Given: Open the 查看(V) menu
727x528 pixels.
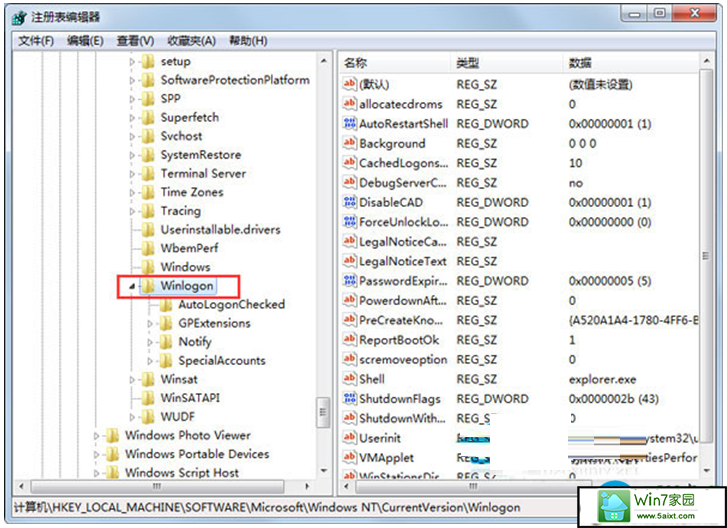Looking at the screenshot, I should [x=135, y=41].
